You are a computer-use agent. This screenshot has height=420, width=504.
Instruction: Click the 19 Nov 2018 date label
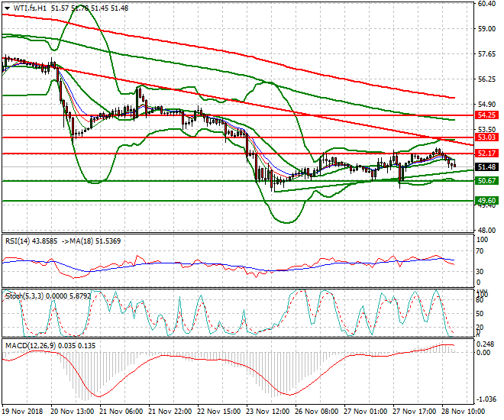[22, 412]
